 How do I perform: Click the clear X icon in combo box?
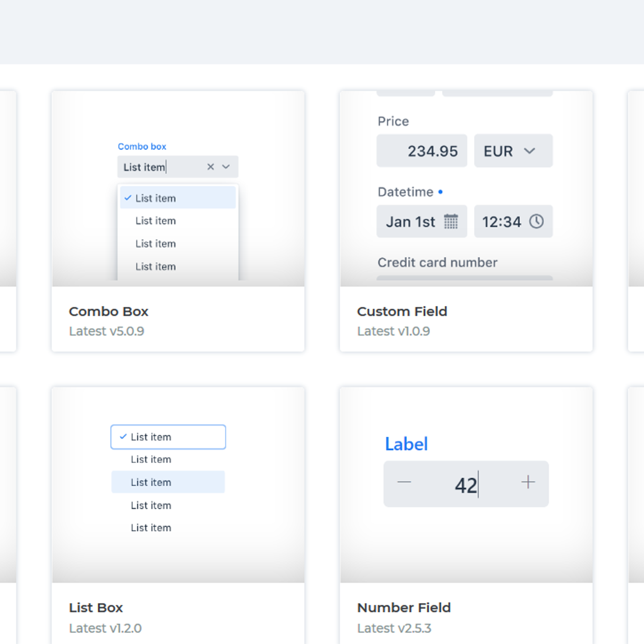point(211,167)
